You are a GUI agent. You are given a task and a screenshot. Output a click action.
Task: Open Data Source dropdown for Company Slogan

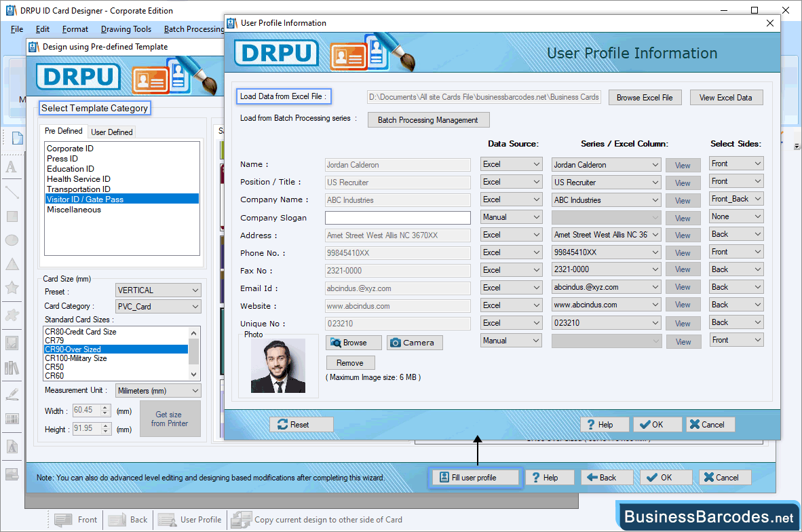pos(511,217)
